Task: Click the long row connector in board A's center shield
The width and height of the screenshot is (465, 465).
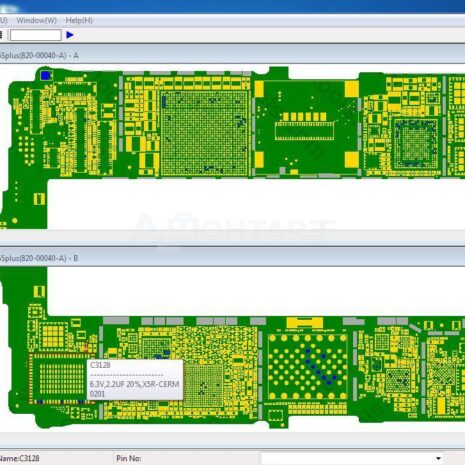Action: click(x=304, y=131)
